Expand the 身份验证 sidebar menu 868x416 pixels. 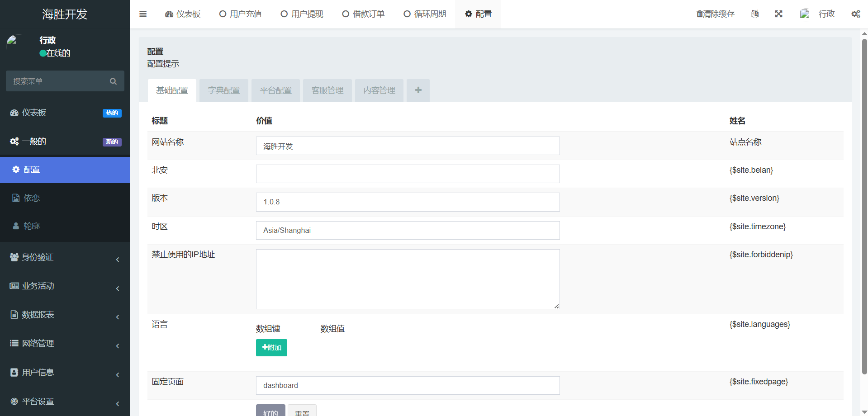tap(65, 257)
